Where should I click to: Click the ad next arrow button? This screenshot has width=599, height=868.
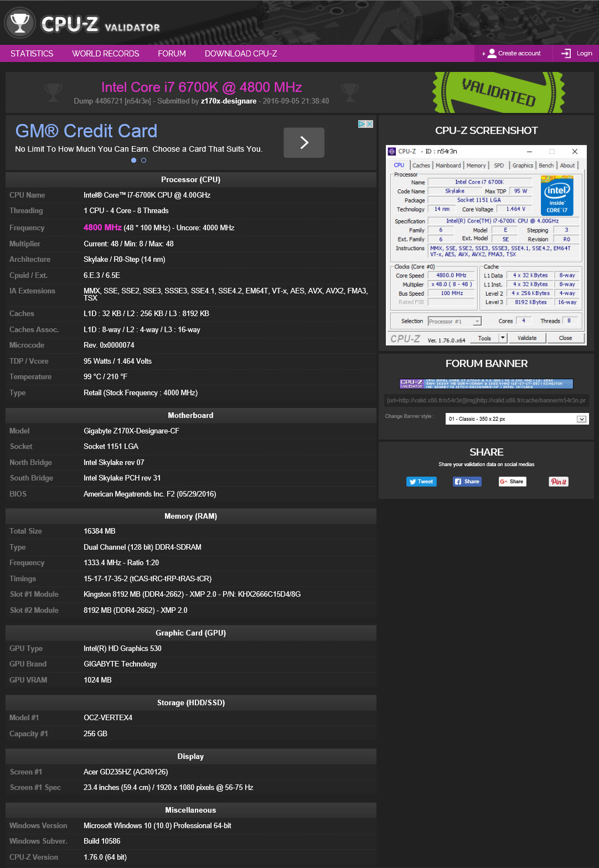[x=304, y=143]
